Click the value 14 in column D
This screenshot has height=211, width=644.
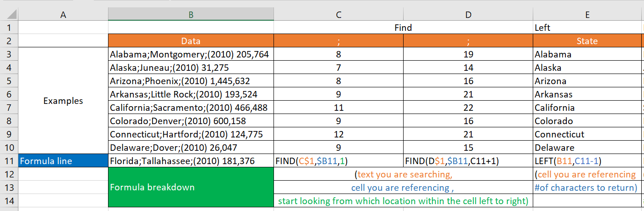tap(468, 68)
